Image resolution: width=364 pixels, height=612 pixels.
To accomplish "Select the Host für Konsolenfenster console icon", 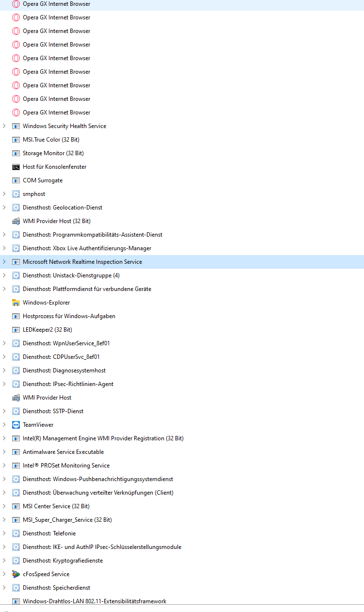I will pyautogui.click(x=16, y=167).
